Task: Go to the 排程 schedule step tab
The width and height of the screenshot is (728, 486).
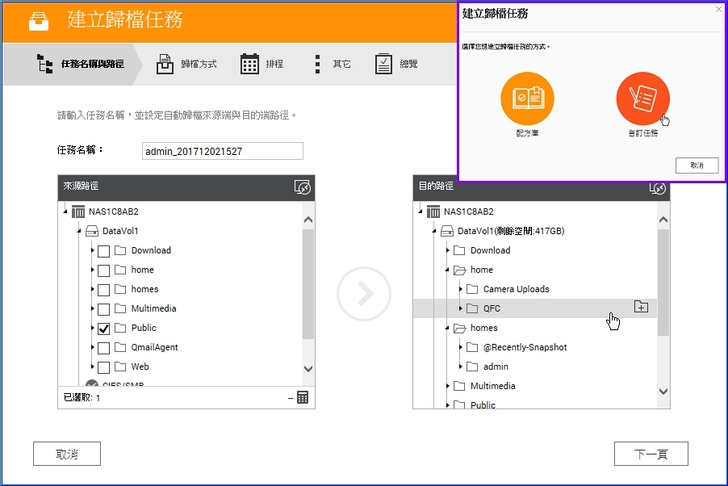Action: pyautogui.click(x=262, y=64)
